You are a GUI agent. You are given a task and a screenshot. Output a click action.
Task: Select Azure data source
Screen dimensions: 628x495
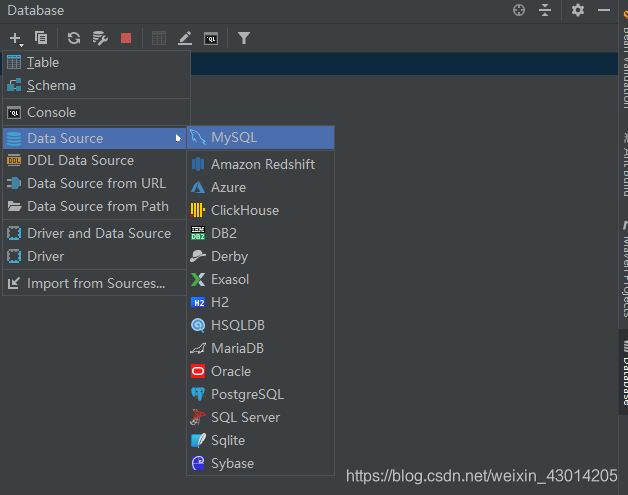[x=260, y=187]
